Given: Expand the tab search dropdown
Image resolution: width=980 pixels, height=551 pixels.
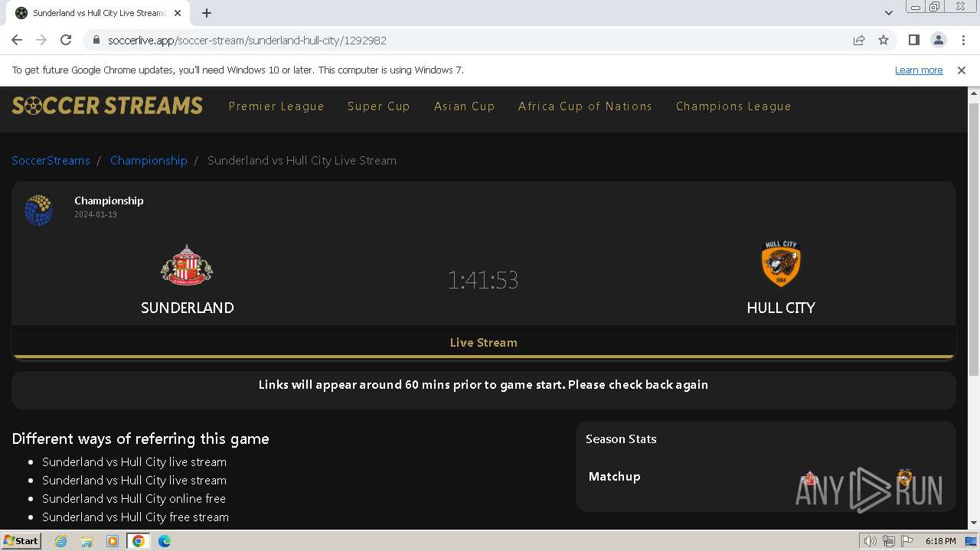Looking at the screenshot, I should coord(889,13).
